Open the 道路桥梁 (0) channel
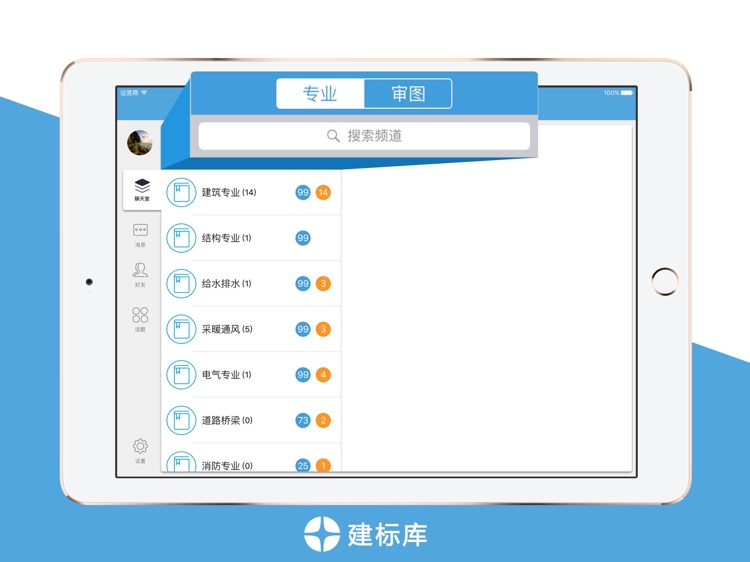 tap(251, 420)
